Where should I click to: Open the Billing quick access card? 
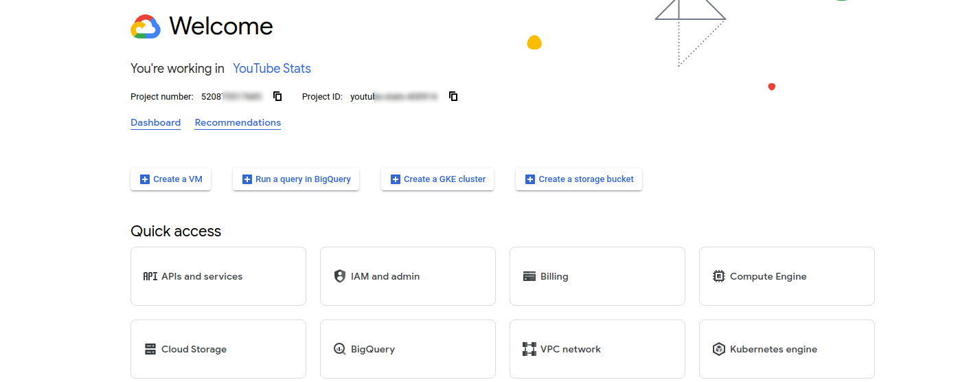pyautogui.click(x=597, y=276)
